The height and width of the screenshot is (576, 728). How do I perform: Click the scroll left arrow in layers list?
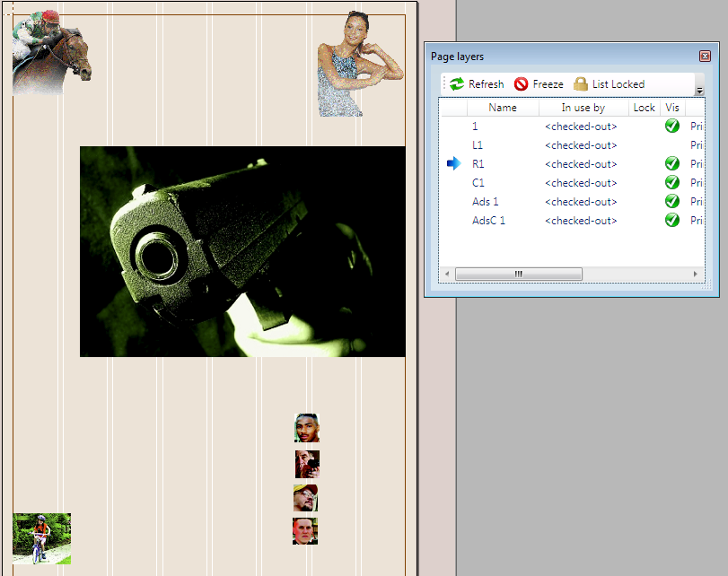point(447,274)
